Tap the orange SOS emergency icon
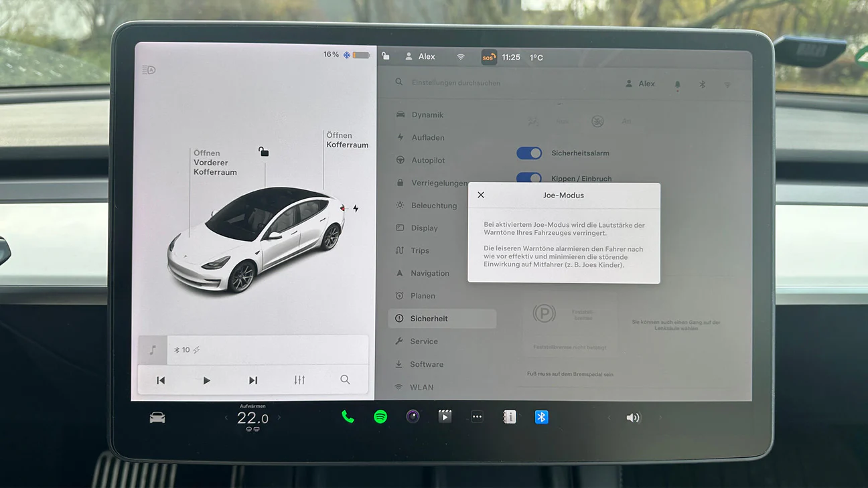Image resolution: width=868 pixels, height=488 pixels. coord(489,58)
